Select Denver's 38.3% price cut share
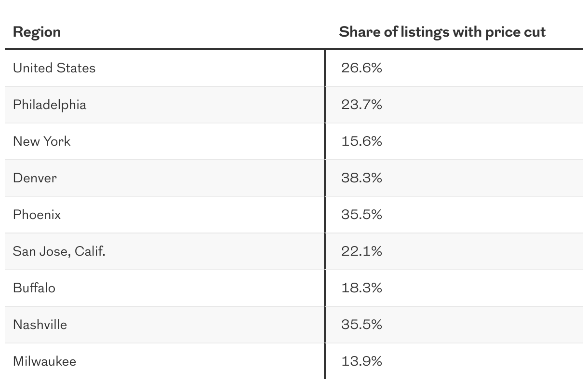Viewport: 588px width, 384px height. coord(361,178)
